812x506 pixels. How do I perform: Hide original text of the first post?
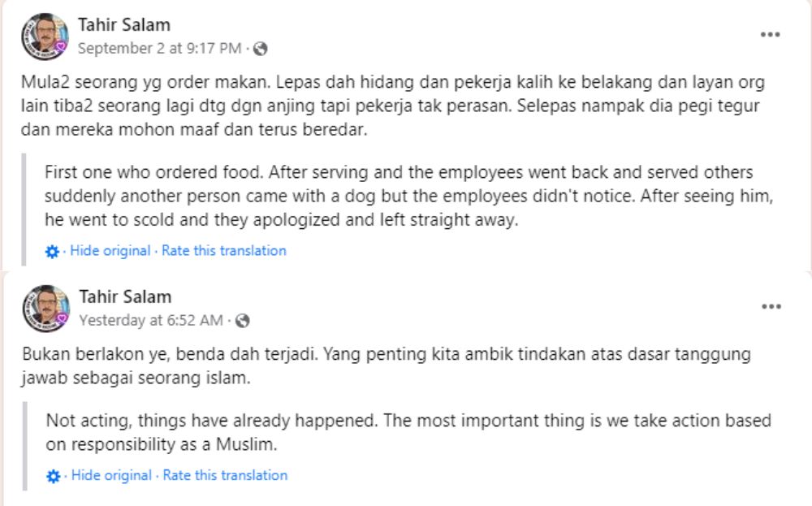[110, 251]
